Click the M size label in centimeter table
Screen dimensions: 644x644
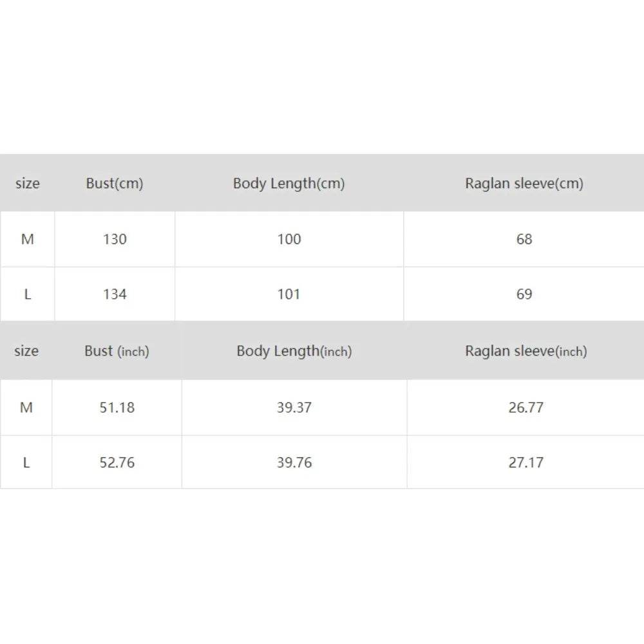click(x=27, y=240)
